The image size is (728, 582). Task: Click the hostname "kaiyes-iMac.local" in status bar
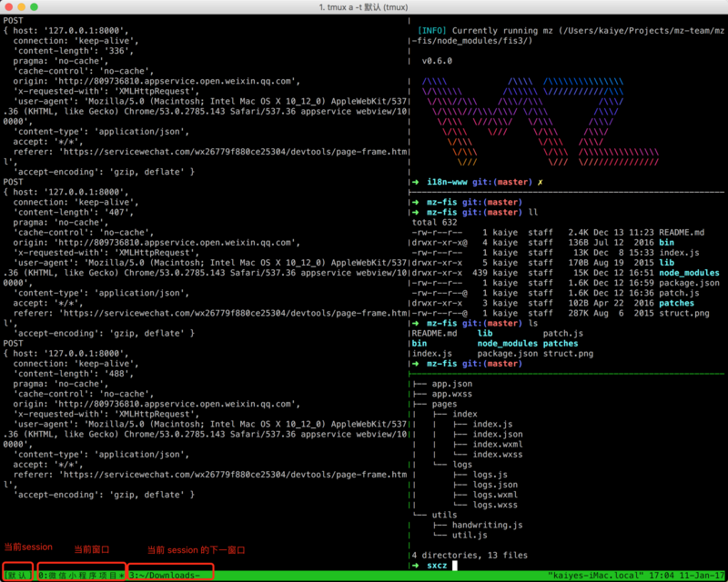(596, 576)
